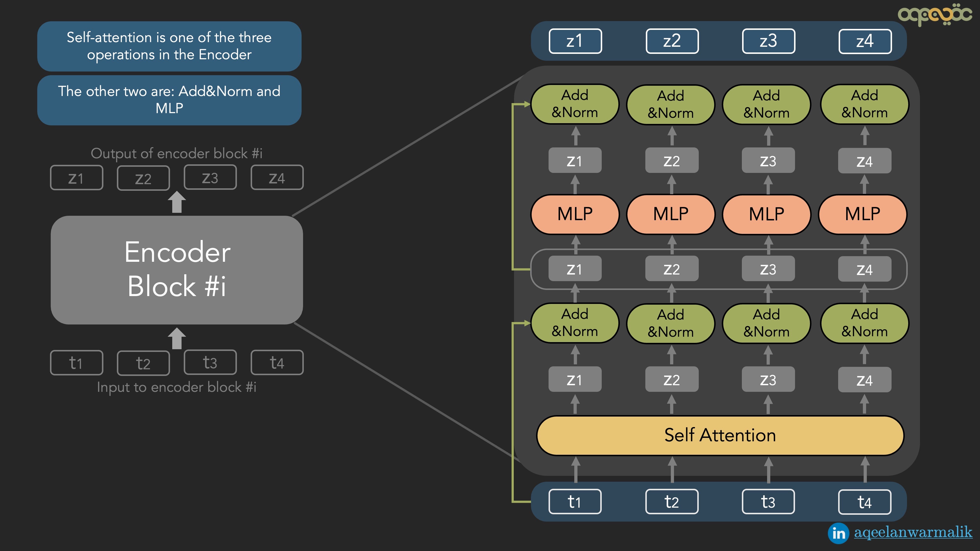
Task: Click the green skip-connection arrowhead at top Add&Norm
Action: coord(527,104)
